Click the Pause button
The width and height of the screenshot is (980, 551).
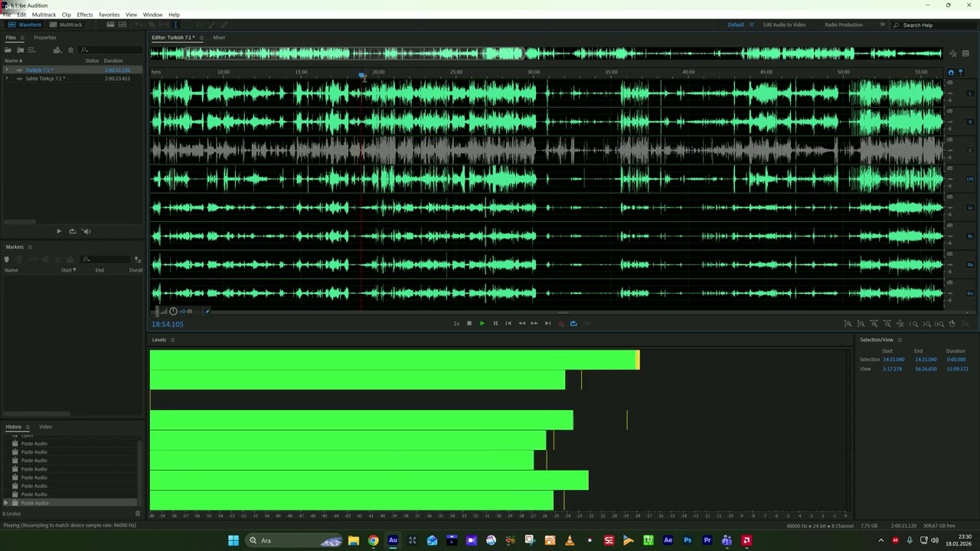click(x=495, y=324)
